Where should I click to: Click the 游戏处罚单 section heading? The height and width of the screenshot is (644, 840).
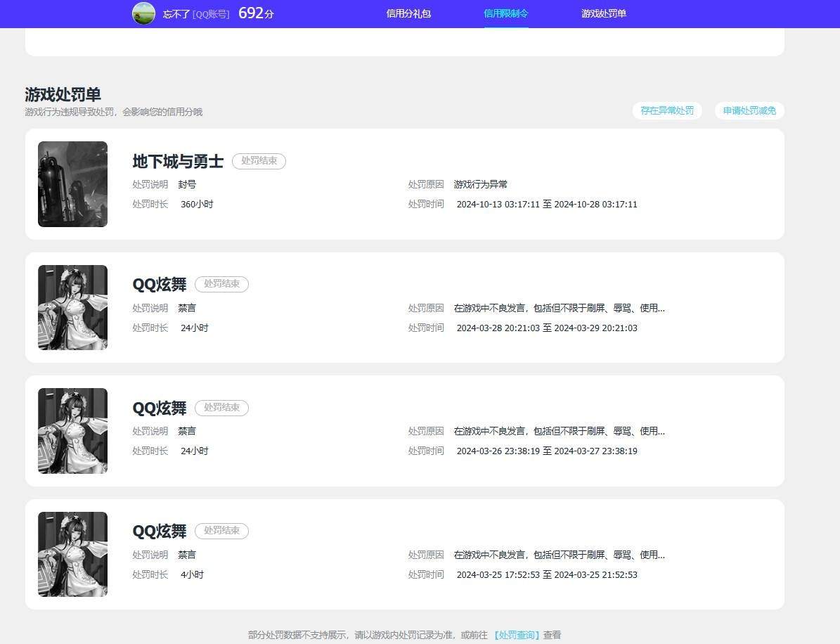click(63, 95)
